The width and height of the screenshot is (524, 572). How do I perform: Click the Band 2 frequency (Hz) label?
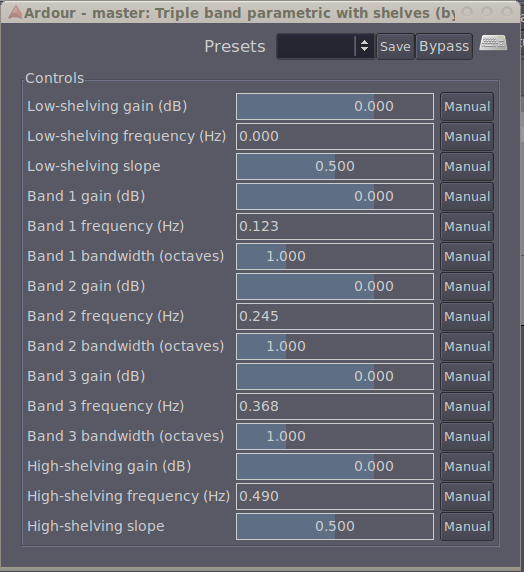(105, 316)
